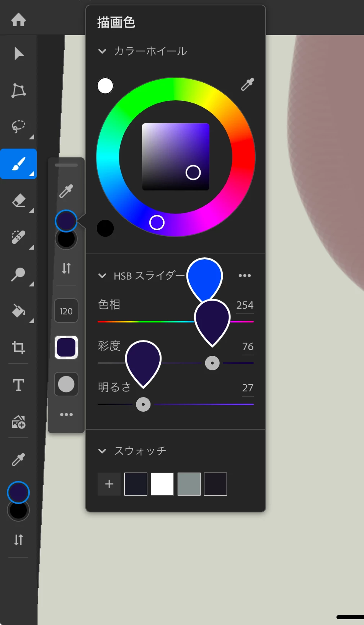Swap colors in brush options panel
364x625 pixels.
pyautogui.click(x=66, y=268)
